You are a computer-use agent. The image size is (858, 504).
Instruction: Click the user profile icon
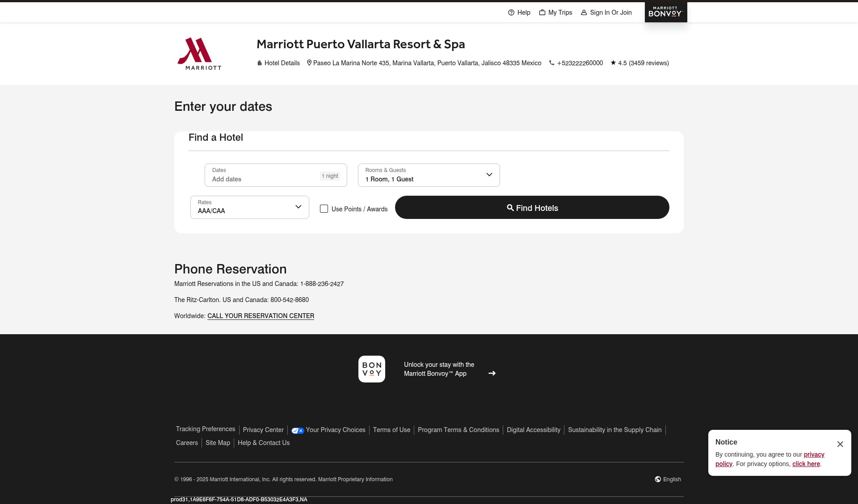[584, 13]
